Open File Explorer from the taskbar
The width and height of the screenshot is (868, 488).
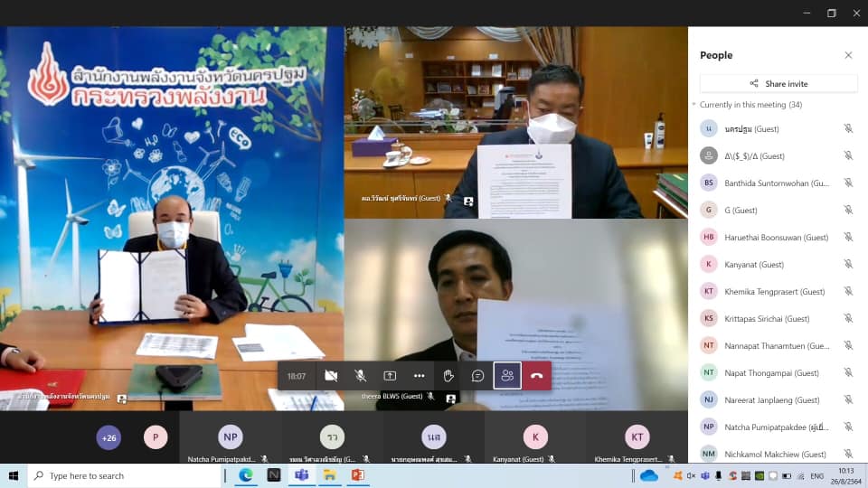click(330, 475)
